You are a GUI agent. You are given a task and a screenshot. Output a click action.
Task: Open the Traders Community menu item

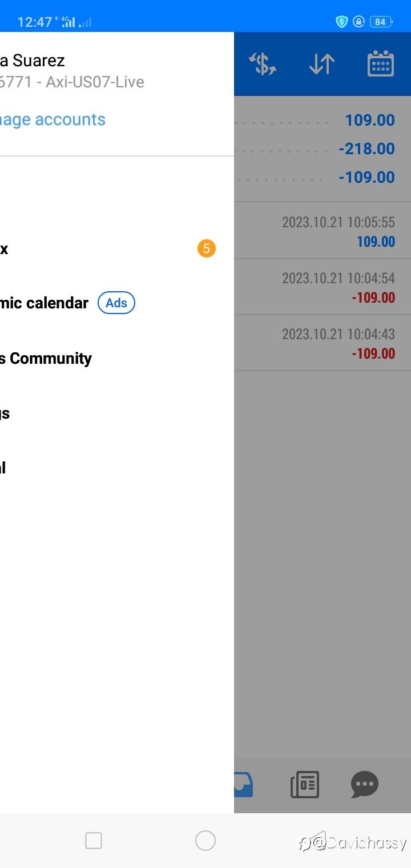46,358
